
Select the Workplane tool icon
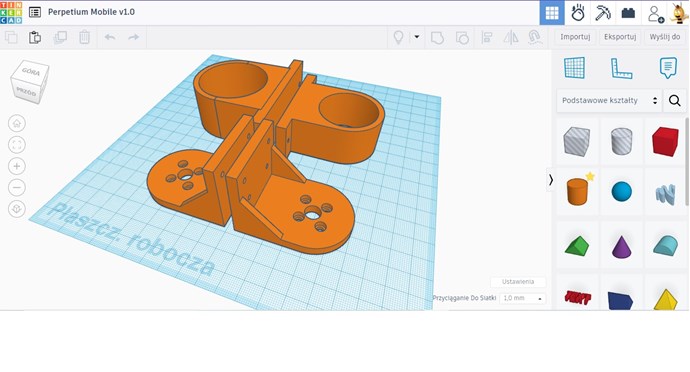[x=574, y=68]
